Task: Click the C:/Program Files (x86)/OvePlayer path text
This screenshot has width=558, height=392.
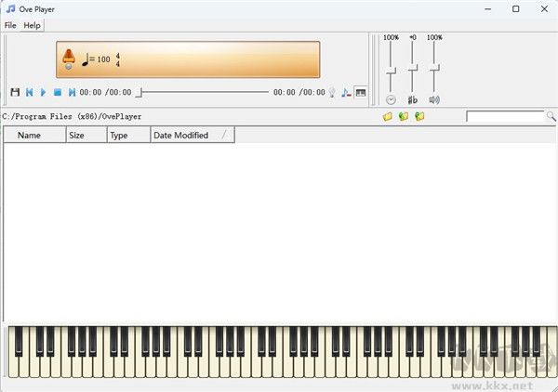Action: 72,116
